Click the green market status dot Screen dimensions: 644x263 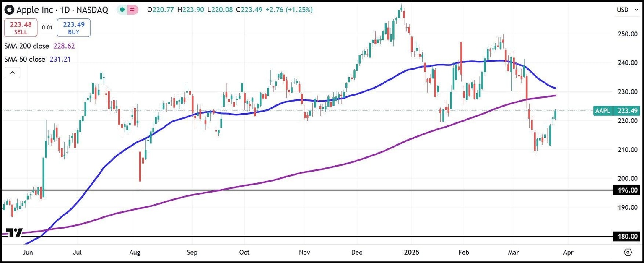tap(122, 10)
